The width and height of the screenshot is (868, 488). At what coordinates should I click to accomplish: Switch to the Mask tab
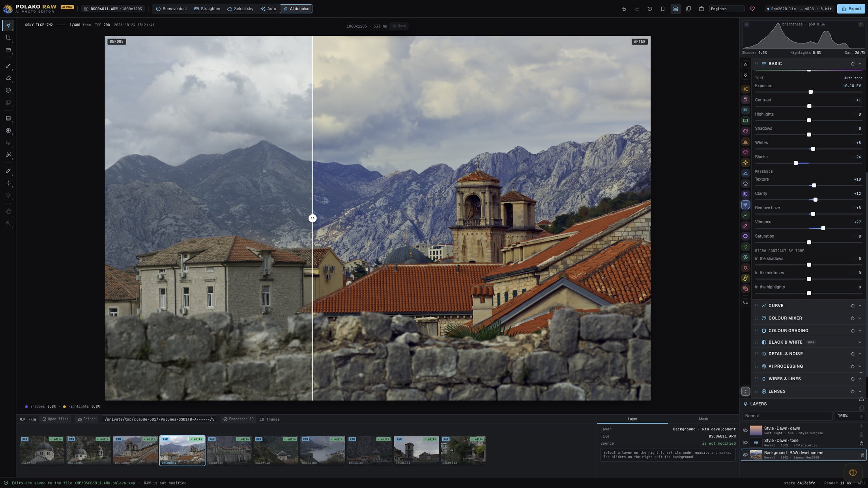(x=703, y=419)
